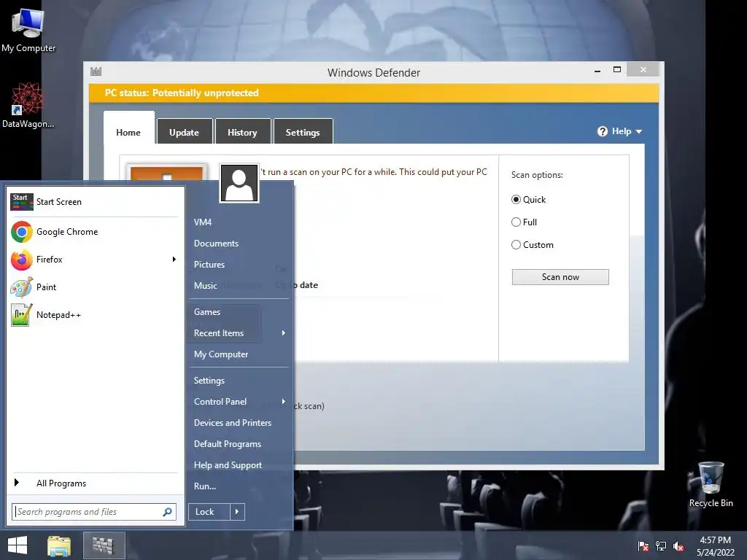747x560 pixels.
Task: Select the Full scan option
Action: 516,222
